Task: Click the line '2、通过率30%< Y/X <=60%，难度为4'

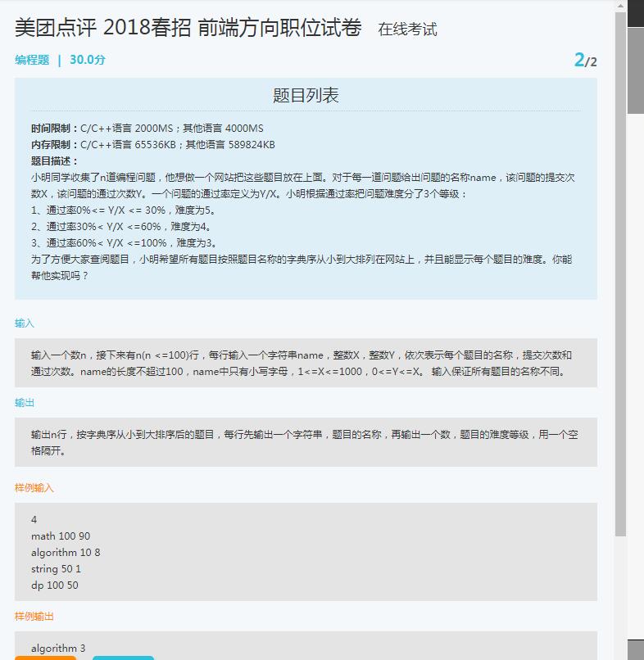Action: (x=121, y=227)
